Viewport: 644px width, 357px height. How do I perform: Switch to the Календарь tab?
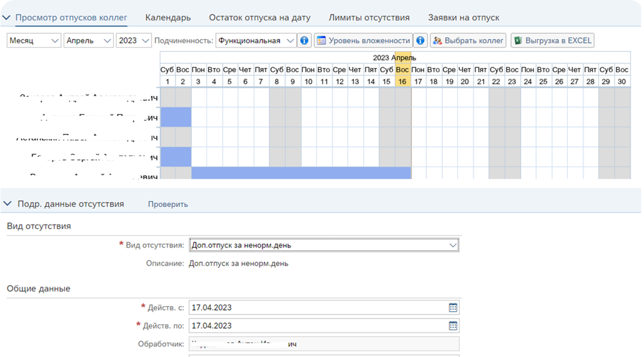168,18
